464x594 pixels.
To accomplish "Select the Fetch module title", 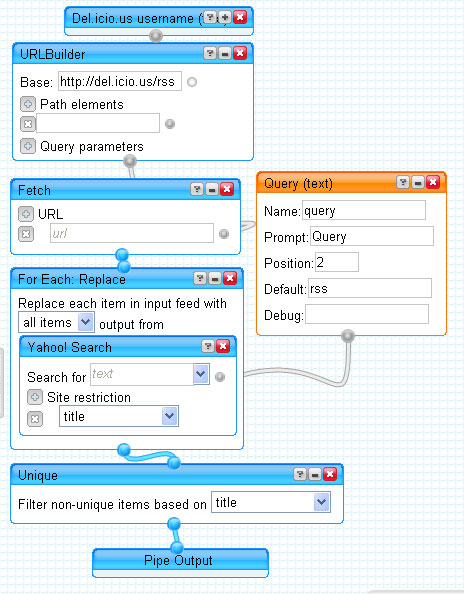I will click(34, 190).
